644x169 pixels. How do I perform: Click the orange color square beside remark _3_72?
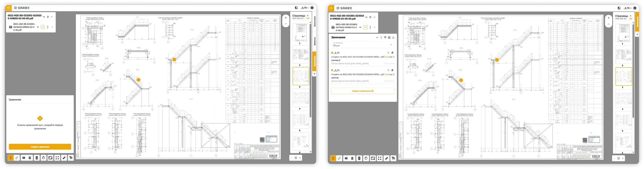[x=332, y=70]
